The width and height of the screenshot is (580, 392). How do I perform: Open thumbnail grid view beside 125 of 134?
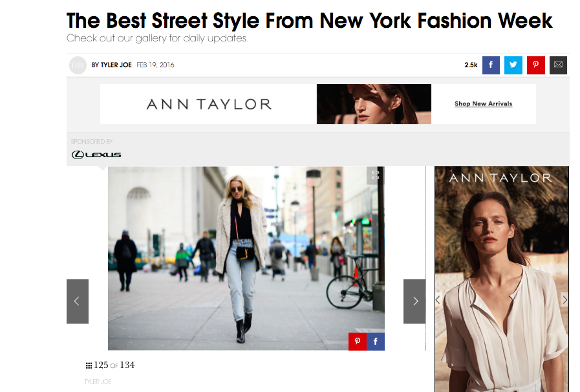click(89, 365)
